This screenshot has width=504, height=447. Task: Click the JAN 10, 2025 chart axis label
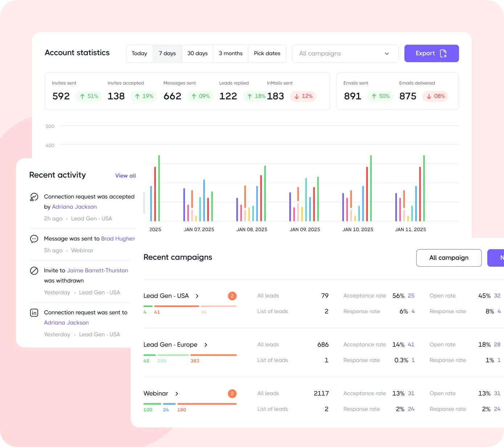(x=358, y=230)
